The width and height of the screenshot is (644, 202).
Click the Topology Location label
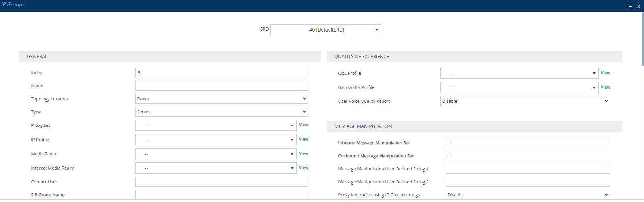click(49, 99)
